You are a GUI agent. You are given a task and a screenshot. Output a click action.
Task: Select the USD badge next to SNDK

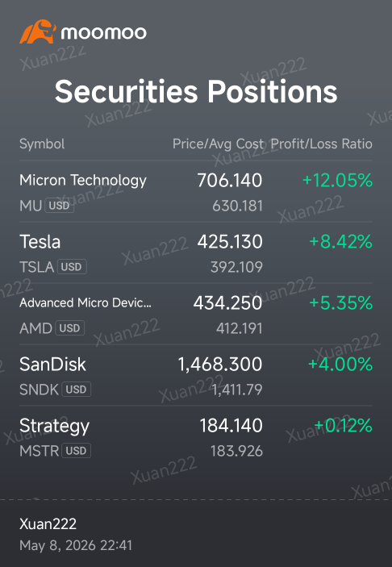(76, 390)
